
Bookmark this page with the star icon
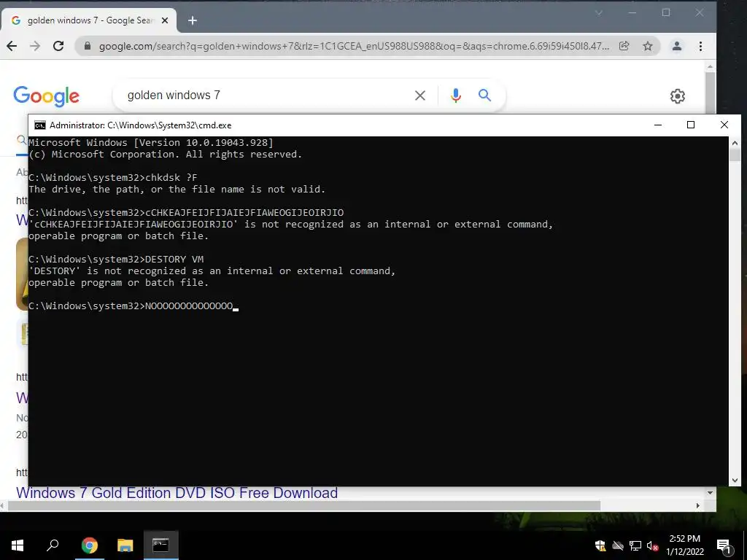coord(648,46)
